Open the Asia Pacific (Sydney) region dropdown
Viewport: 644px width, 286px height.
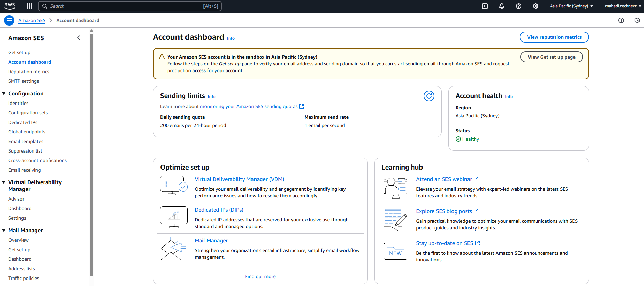[x=571, y=6]
